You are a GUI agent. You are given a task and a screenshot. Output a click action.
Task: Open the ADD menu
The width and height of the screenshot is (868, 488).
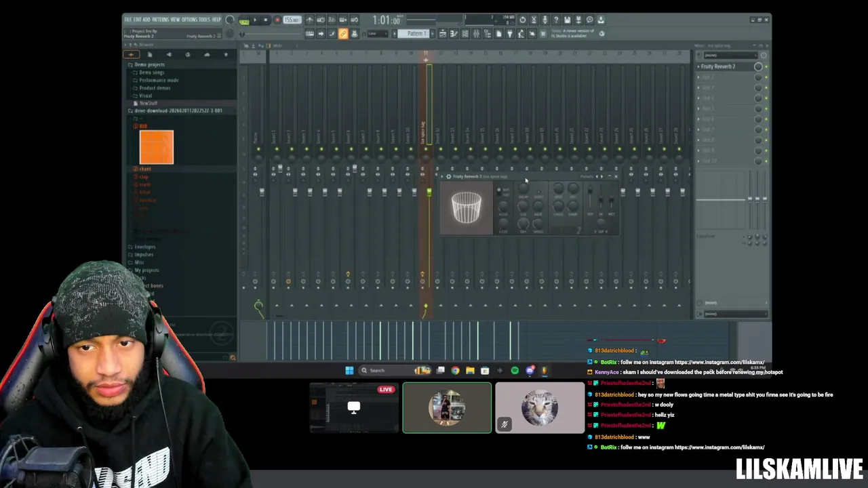(146, 20)
